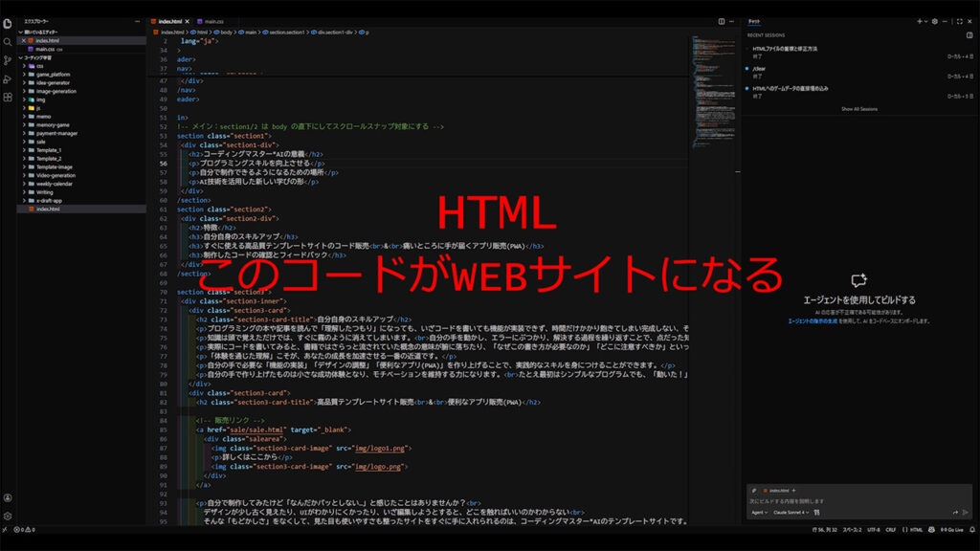Expand the Template_1 folder in explorer
Viewport: 980px width, 551px height.
49,150
